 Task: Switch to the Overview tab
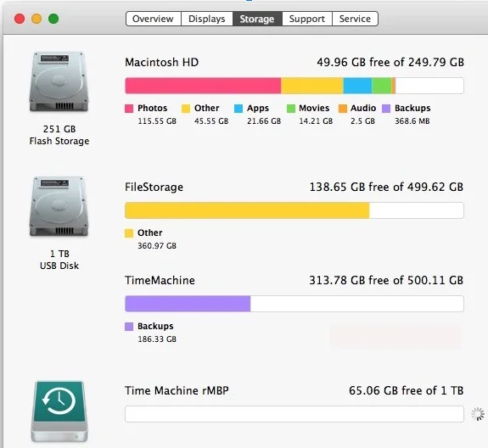[153, 19]
